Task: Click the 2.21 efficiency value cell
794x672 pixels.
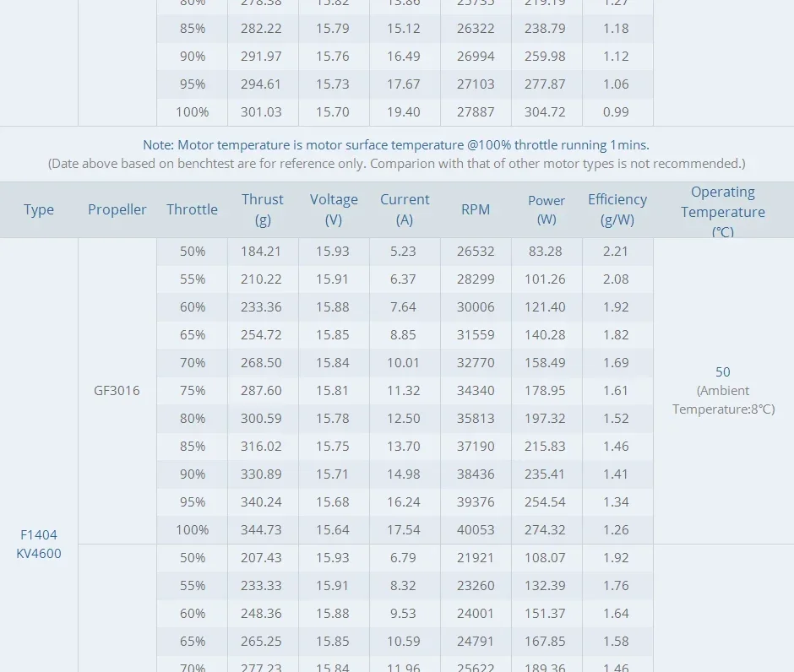Action: point(617,251)
